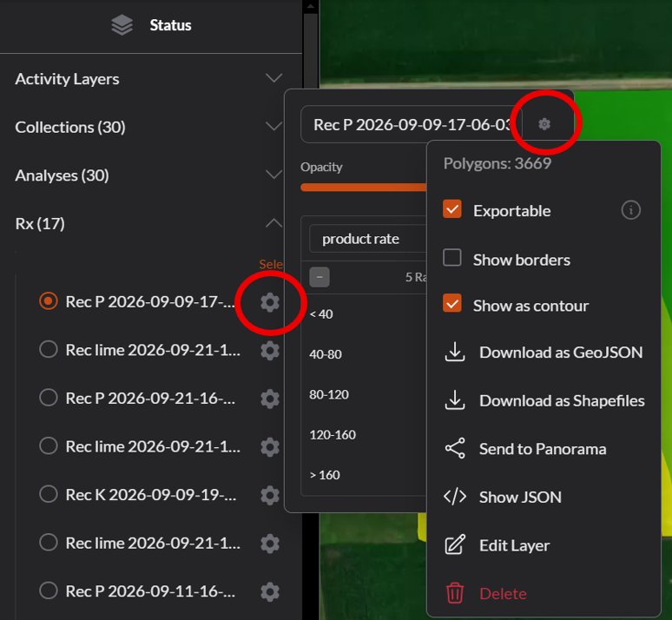Open gear for Rec K 2026-09-09-19 layer
This screenshot has height=620, width=672.
(270, 495)
